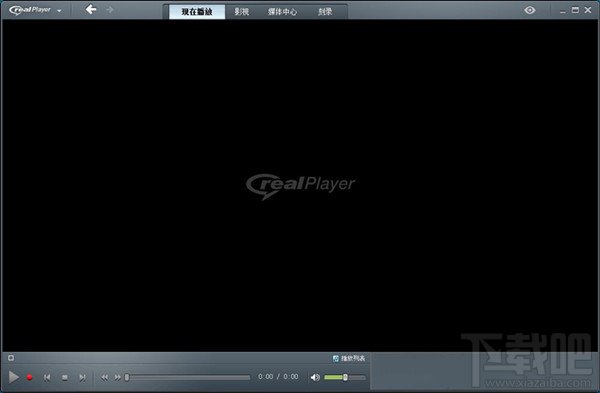
Task: Select the 刻录 tab
Action: tap(325, 11)
